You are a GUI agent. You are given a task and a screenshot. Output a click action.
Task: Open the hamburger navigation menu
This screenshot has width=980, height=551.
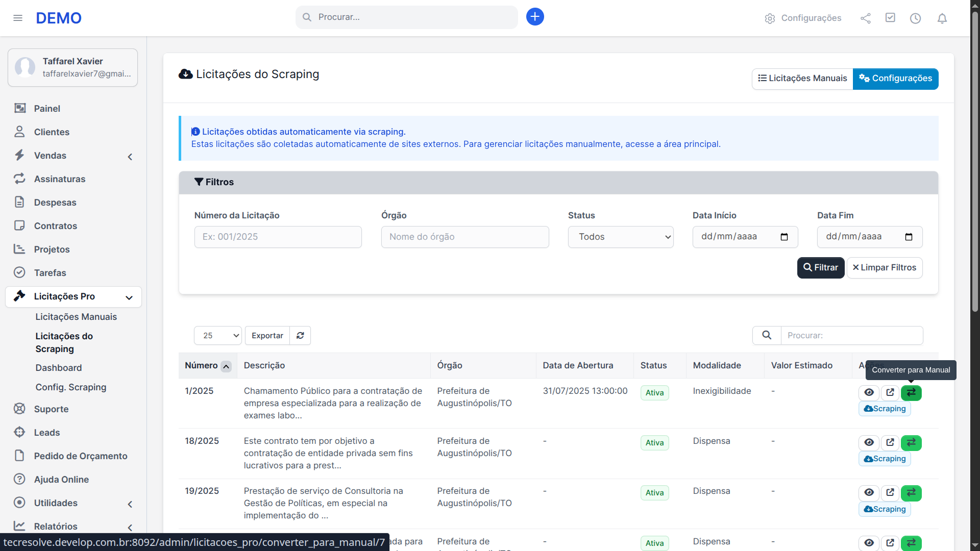click(18, 18)
